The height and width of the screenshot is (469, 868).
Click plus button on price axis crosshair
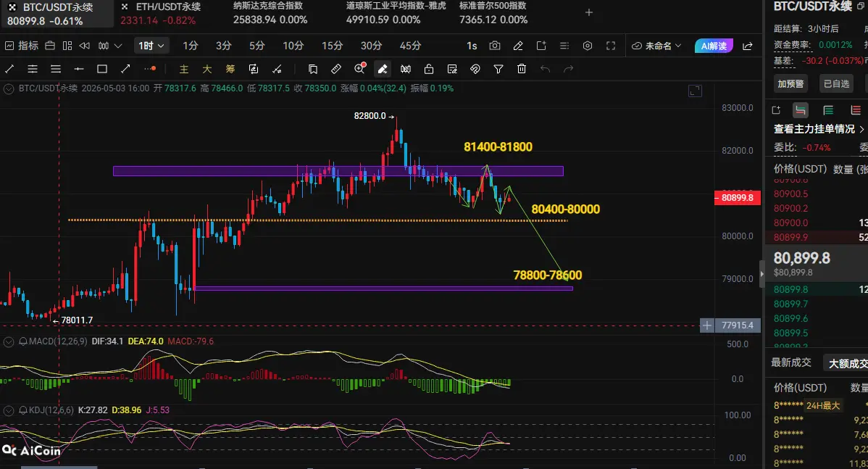click(x=706, y=325)
